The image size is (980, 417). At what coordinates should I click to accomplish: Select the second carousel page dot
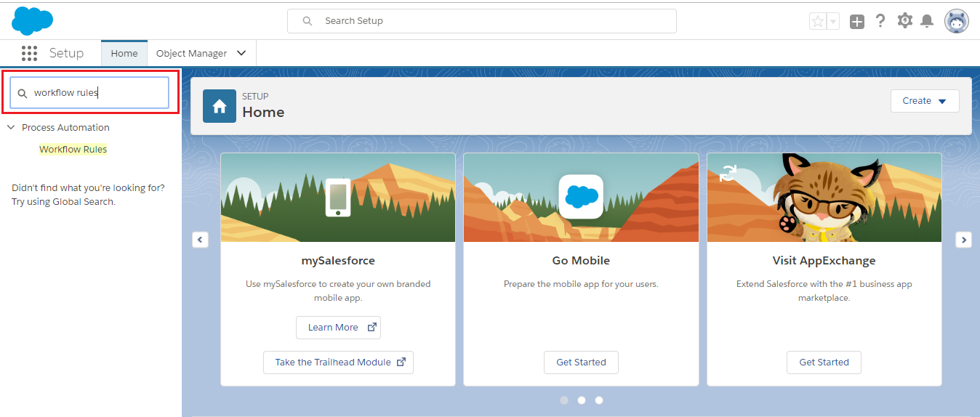[x=582, y=400]
